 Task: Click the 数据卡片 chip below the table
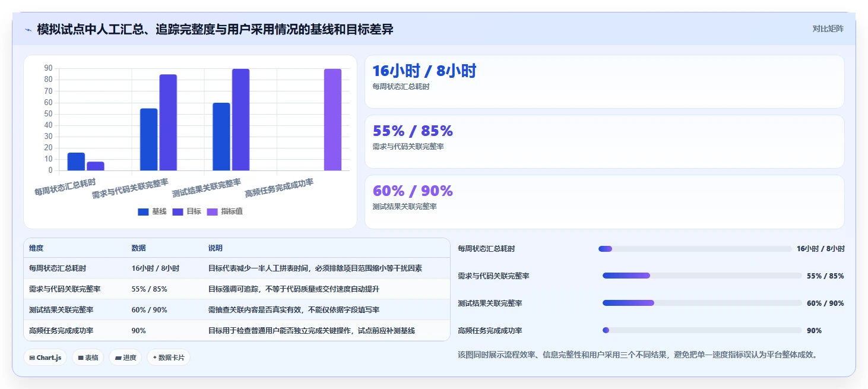(x=169, y=358)
